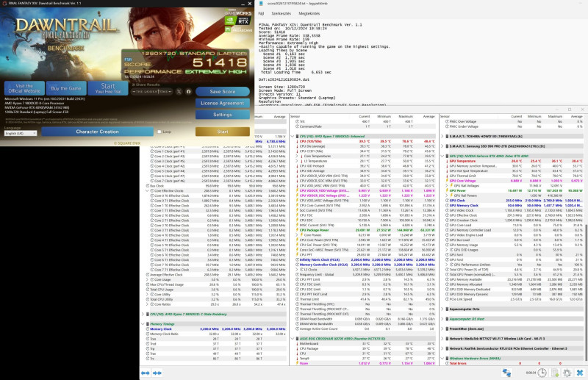588x380 pixels.
Task: Expand the S.M.A.R.T. TOSHIBA drive section
Action: pyautogui.click(x=442, y=136)
